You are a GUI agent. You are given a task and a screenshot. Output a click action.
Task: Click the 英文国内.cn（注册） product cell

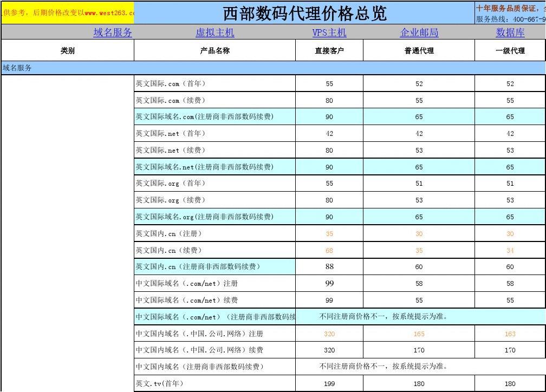(214, 234)
